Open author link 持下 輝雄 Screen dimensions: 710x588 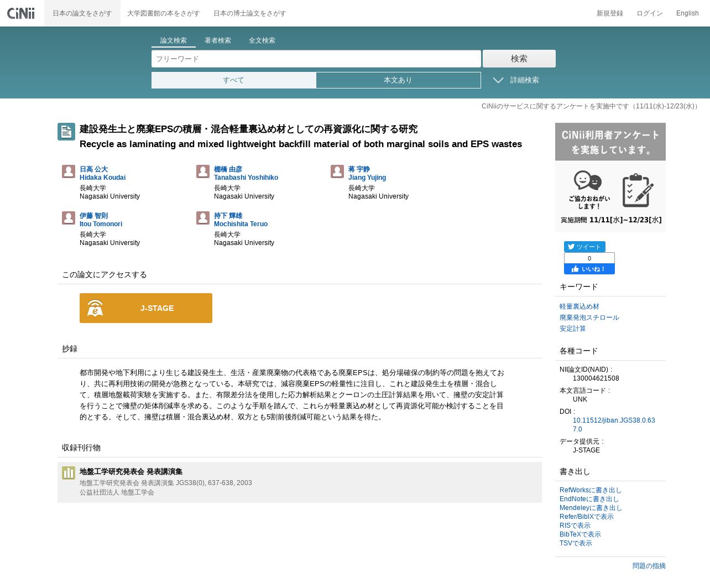[228, 216]
